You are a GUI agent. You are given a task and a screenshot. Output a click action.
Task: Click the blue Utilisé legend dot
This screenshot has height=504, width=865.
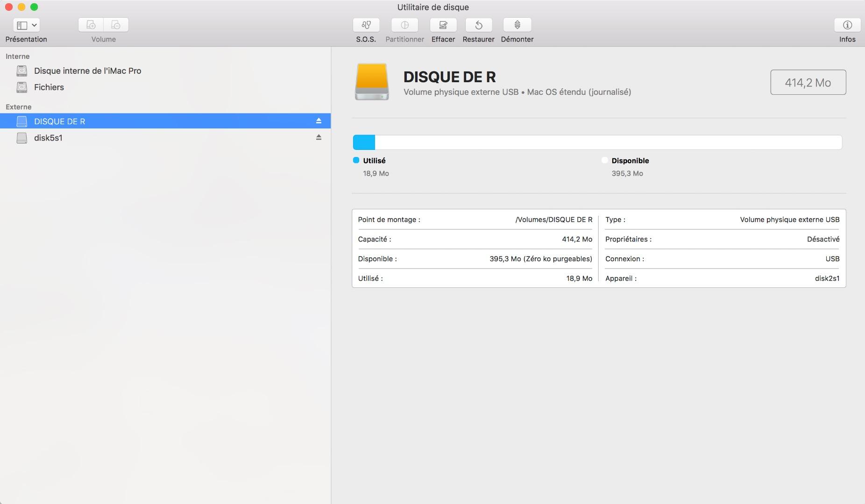[356, 160]
